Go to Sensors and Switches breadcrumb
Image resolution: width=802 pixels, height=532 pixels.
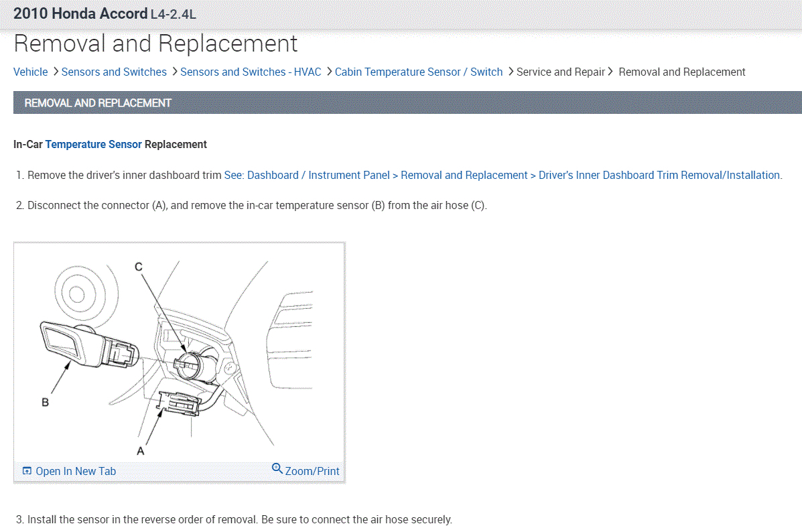113,72
